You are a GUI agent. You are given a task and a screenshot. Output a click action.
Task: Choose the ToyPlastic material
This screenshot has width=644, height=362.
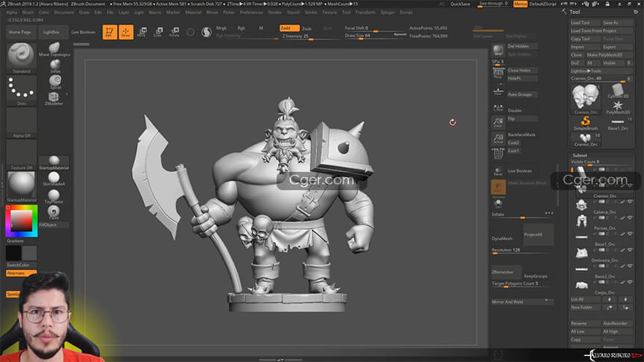pos(54,197)
